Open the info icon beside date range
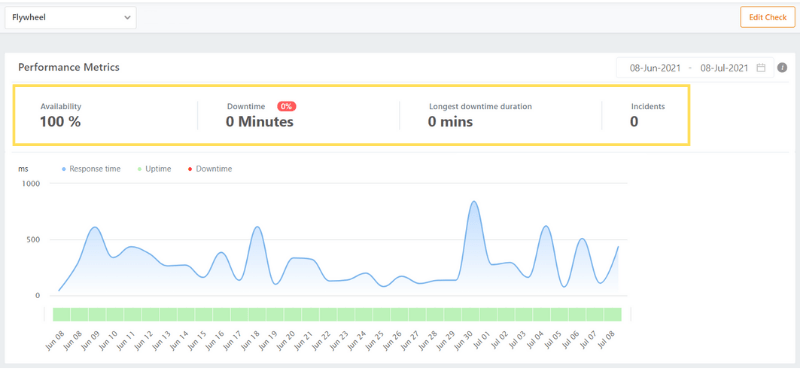The image size is (800, 370). click(x=782, y=67)
